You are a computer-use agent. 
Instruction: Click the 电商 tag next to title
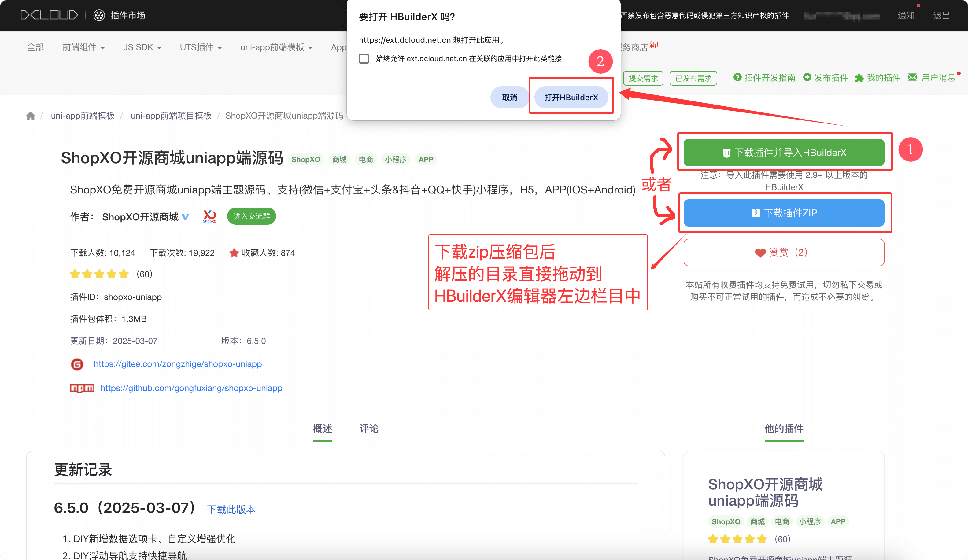coord(366,159)
